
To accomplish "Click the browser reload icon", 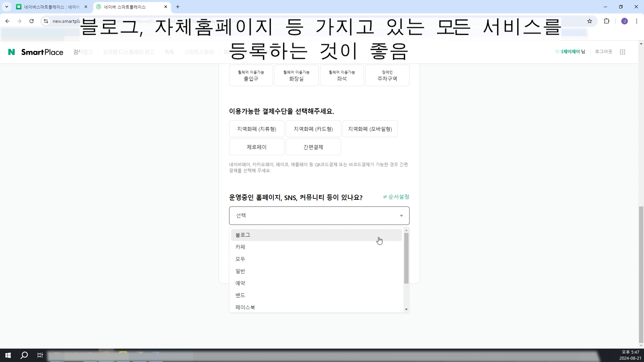I will point(32,21).
